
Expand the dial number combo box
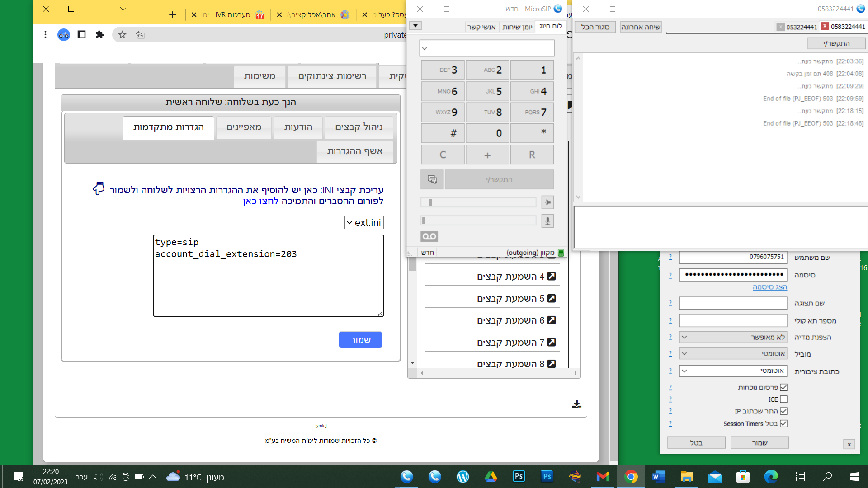pyautogui.click(x=425, y=48)
